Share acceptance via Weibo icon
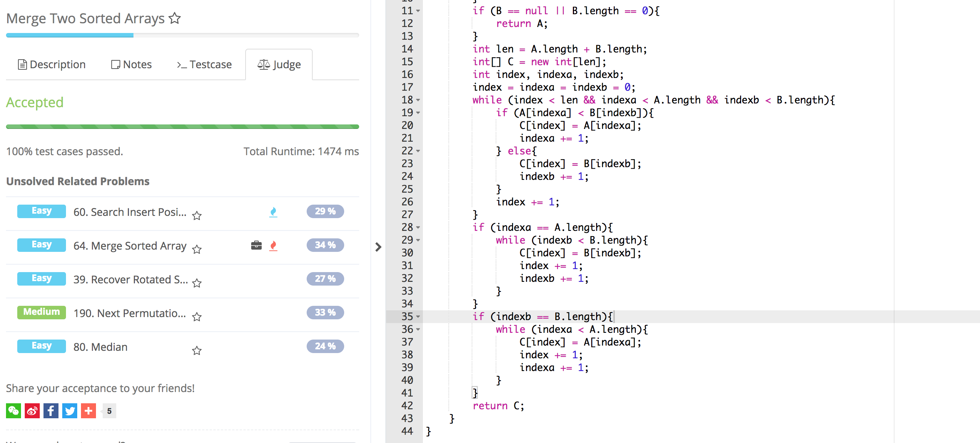 click(32, 411)
